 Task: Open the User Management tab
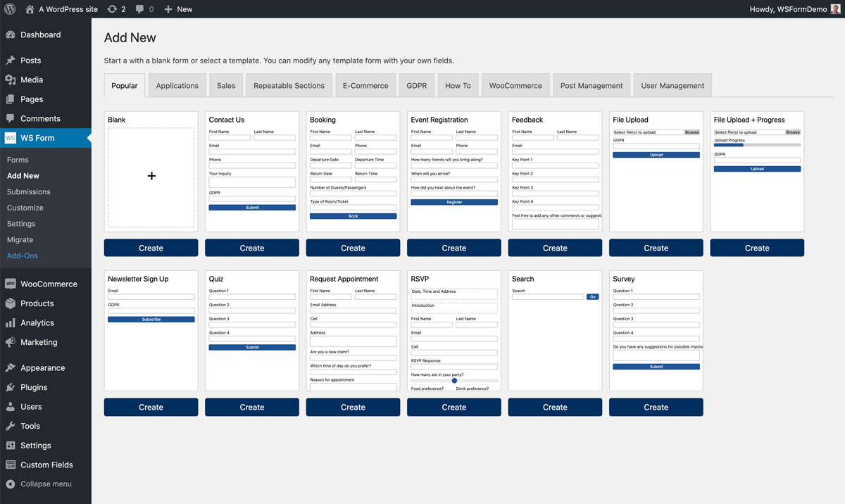672,85
